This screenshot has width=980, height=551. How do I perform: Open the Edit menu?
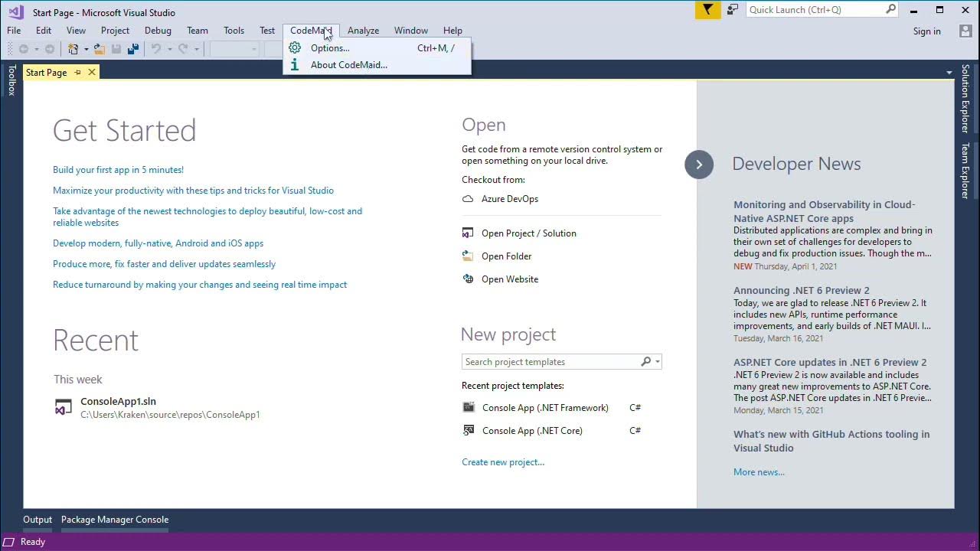[x=44, y=31]
